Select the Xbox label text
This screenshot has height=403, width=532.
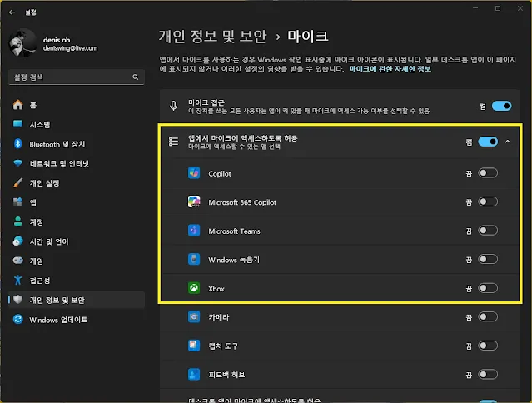216,289
